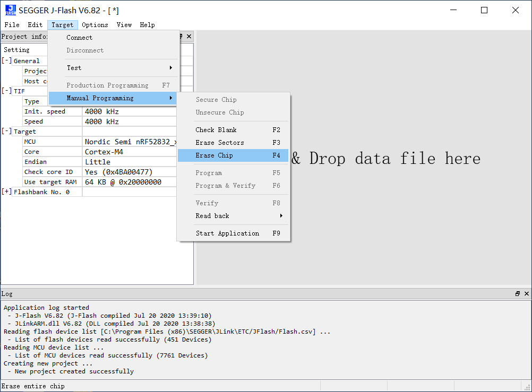The image size is (532, 392).
Task: Open the Help menu
Action: 147,25
